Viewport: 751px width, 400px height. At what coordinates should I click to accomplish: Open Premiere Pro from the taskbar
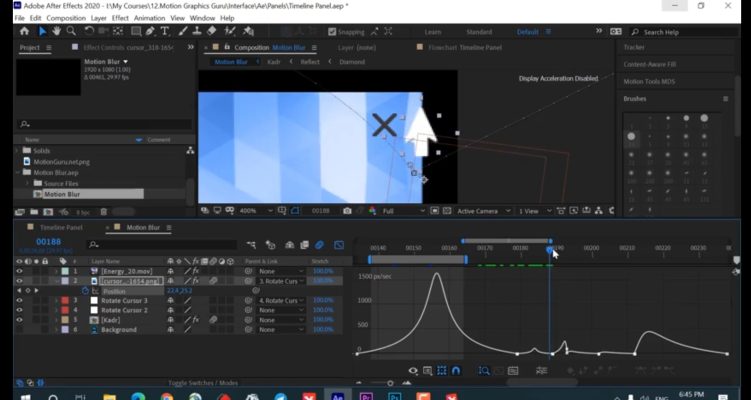pyautogui.click(x=366, y=397)
